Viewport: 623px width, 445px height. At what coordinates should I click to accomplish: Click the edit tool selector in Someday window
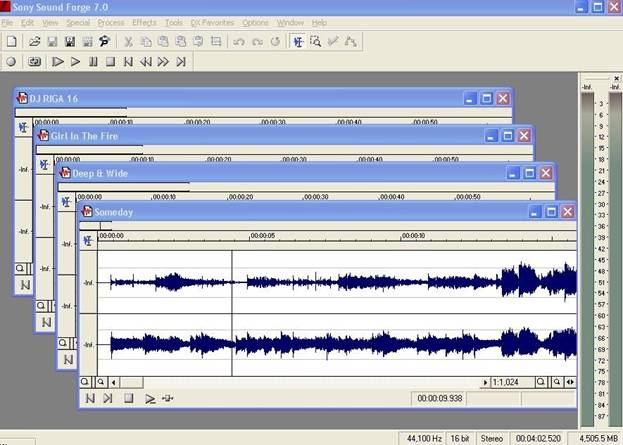click(88, 240)
